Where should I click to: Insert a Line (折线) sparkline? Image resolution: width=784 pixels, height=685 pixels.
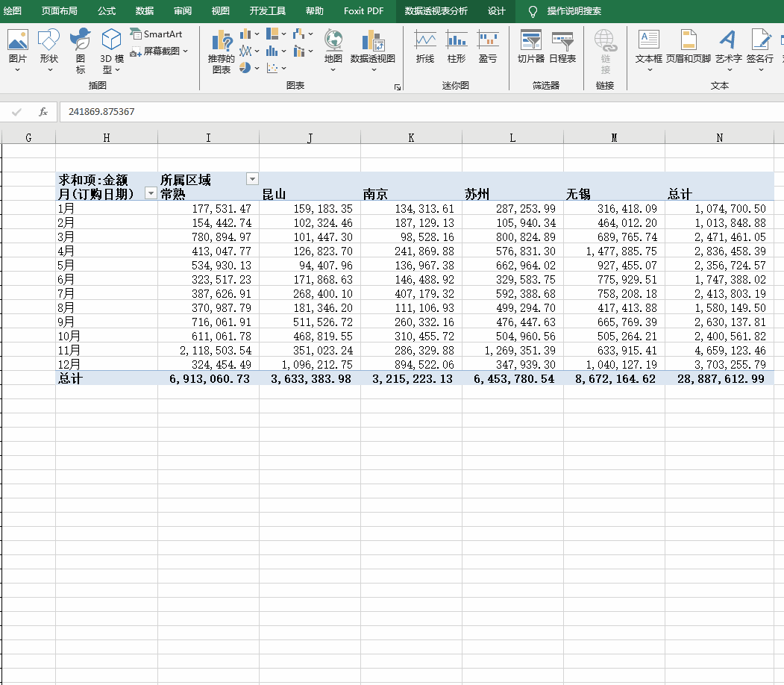click(425, 46)
